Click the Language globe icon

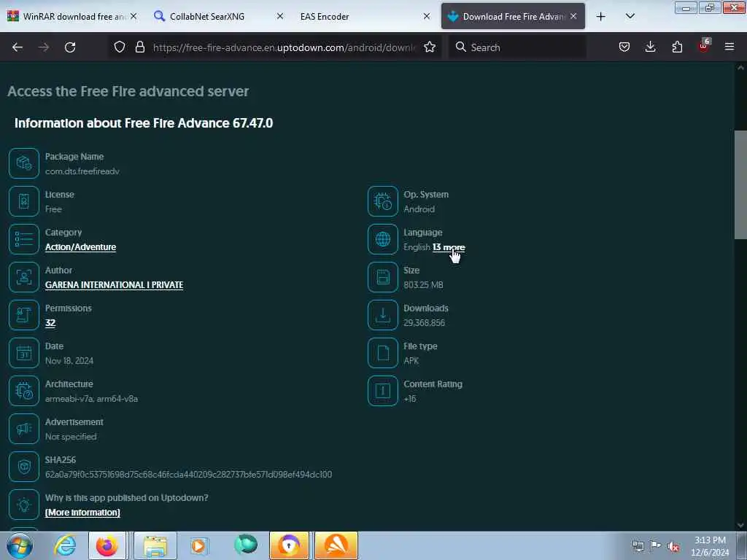382,239
